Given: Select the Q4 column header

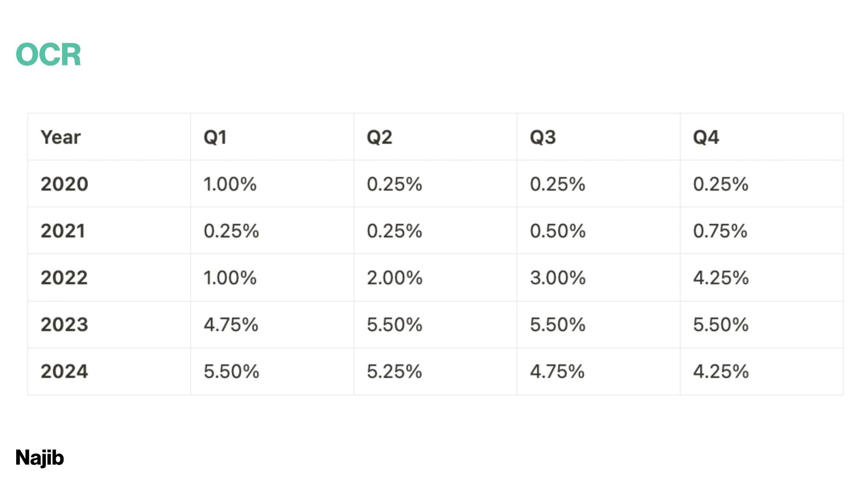Looking at the screenshot, I should click(706, 137).
